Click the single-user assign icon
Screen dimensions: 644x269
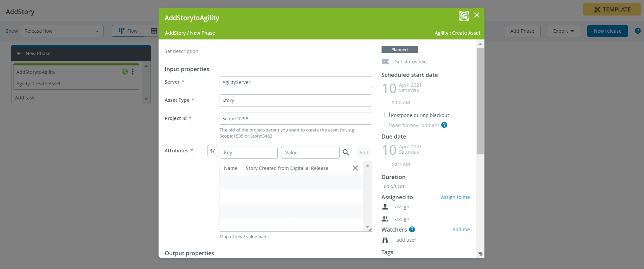pyautogui.click(x=385, y=207)
